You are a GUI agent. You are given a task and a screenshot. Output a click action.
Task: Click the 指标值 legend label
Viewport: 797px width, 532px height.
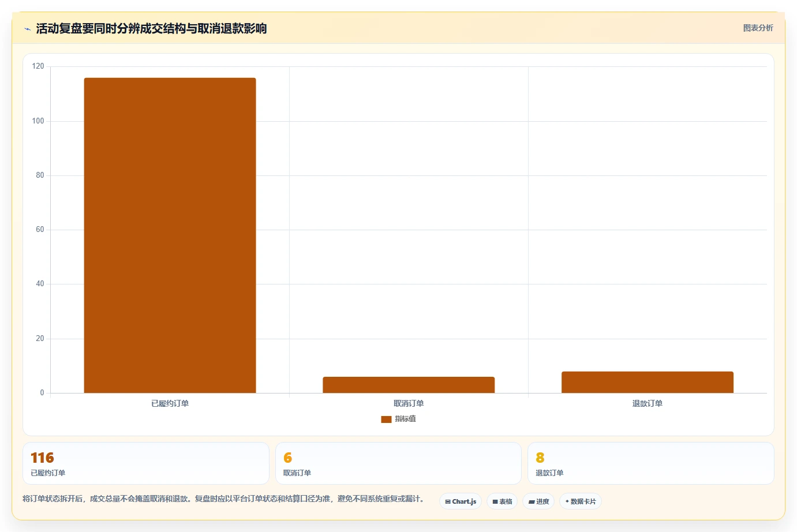[405, 419]
